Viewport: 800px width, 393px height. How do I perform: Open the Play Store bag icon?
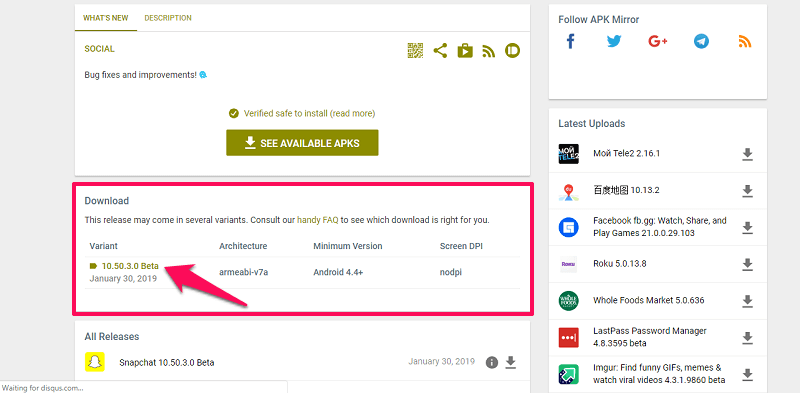465,51
